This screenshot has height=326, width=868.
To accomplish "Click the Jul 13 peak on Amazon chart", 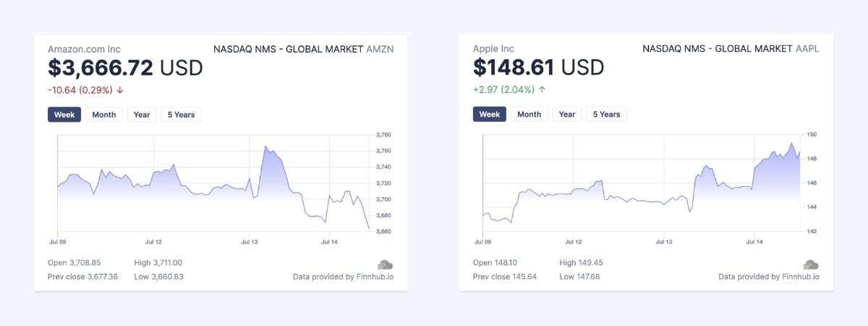I will point(265,147).
